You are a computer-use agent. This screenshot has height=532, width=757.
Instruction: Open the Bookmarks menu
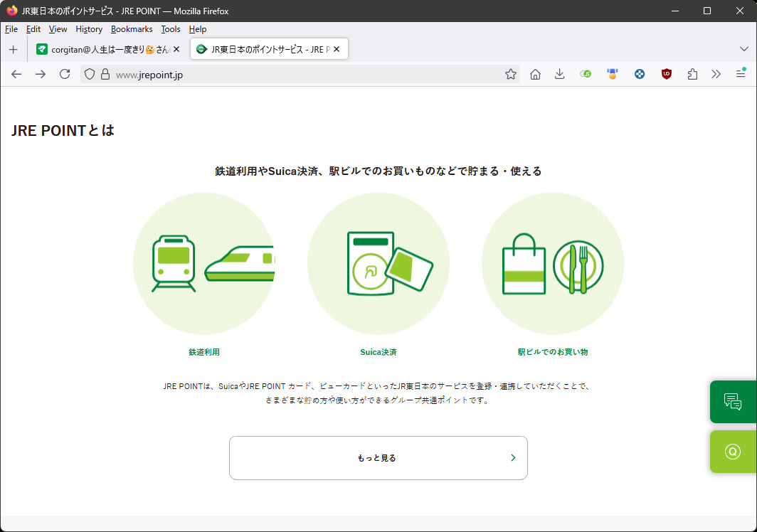[x=132, y=29]
